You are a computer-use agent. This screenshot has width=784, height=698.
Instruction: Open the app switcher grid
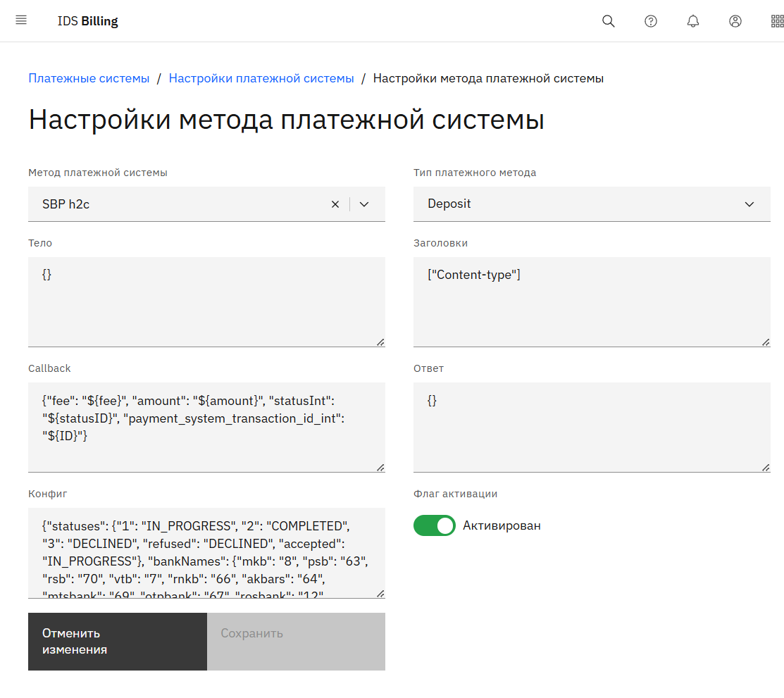tap(777, 21)
